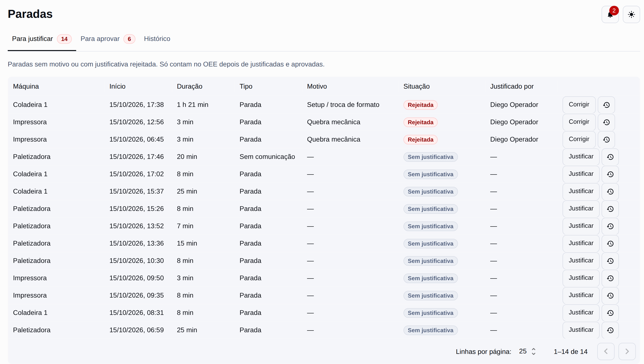Open history icon for Impressora 09:50 row
The width and height of the screenshot is (644, 364).
click(610, 278)
